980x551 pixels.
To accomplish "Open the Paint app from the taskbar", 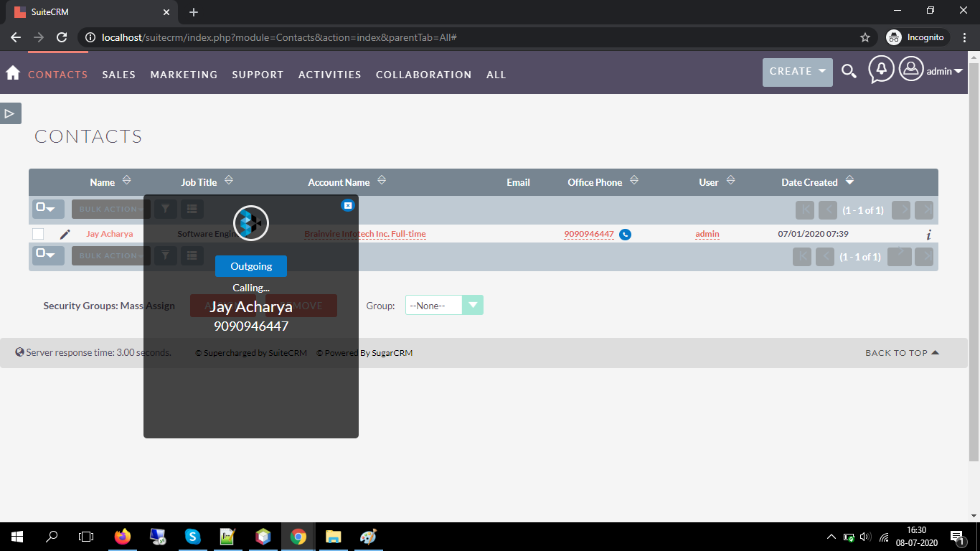I will tap(368, 537).
